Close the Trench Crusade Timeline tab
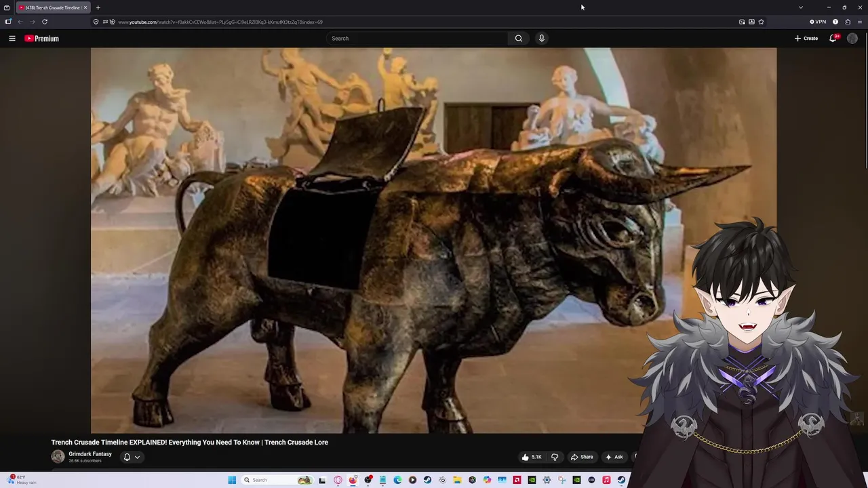This screenshot has width=868, height=488. point(85,7)
